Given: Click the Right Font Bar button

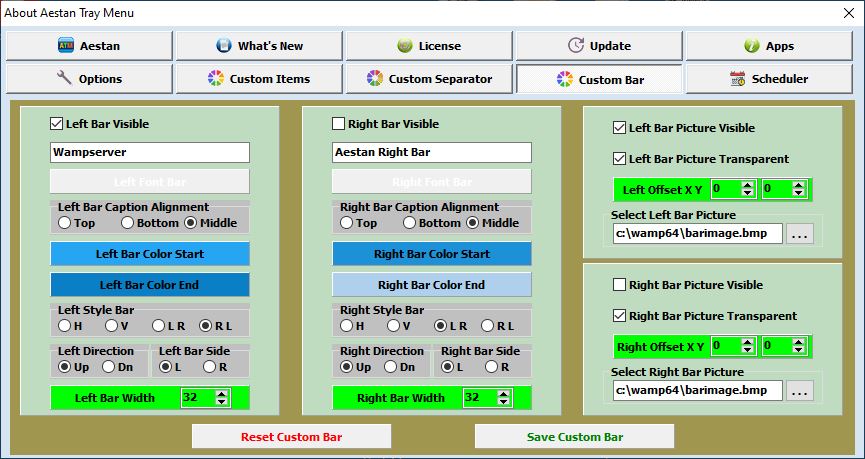Looking at the screenshot, I should (x=432, y=182).
